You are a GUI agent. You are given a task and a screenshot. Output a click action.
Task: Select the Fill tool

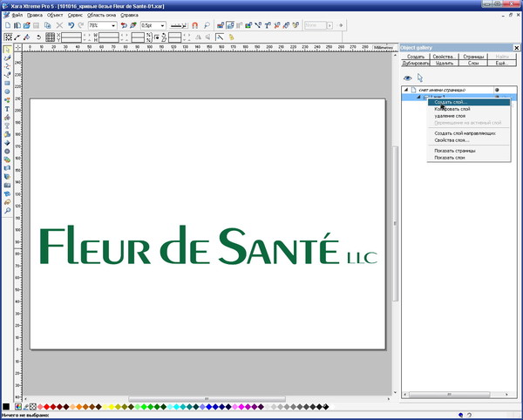7,118
